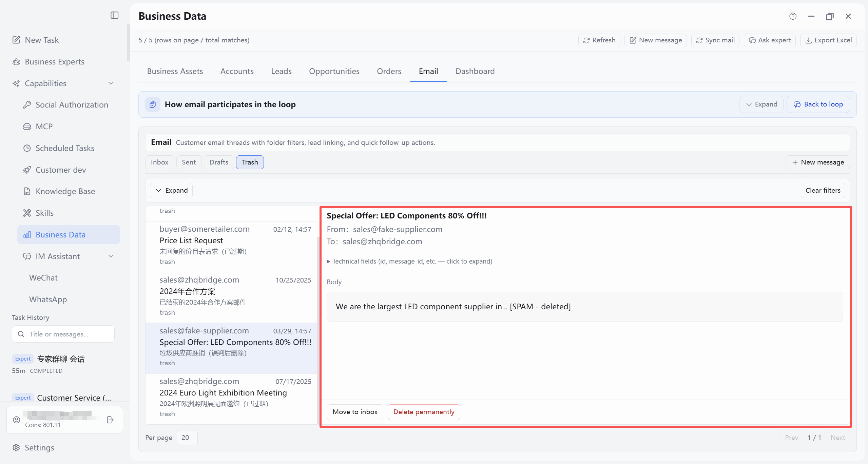
Task: Focus the Task History search field
Action: tap(63, 334)
